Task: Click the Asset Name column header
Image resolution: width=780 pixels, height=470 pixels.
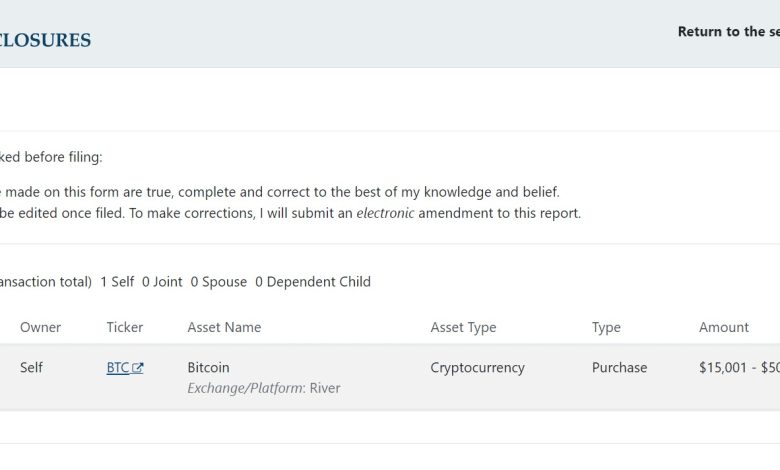Action: click(224, 327)
